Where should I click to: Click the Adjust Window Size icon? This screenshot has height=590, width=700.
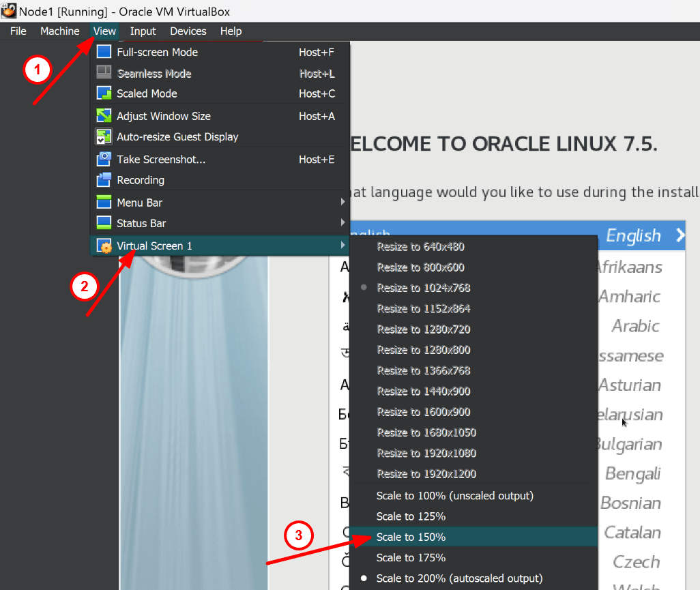[104, 116]
